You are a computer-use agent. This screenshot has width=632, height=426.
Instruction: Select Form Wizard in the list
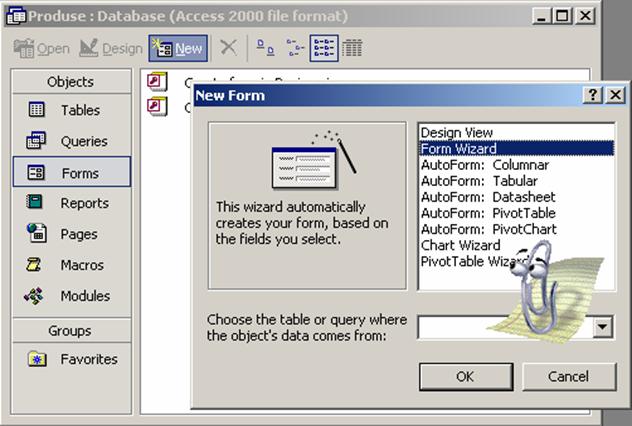516,148
